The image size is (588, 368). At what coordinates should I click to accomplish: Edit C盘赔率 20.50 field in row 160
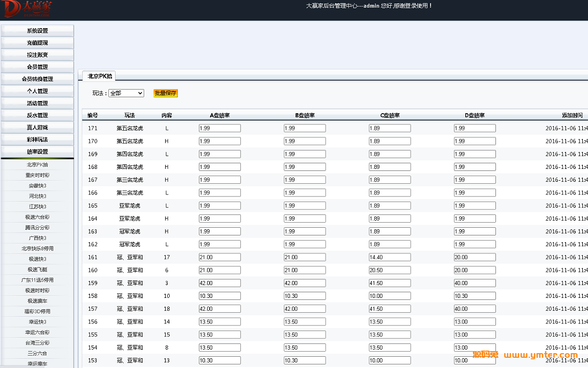[x=390, y=270]
